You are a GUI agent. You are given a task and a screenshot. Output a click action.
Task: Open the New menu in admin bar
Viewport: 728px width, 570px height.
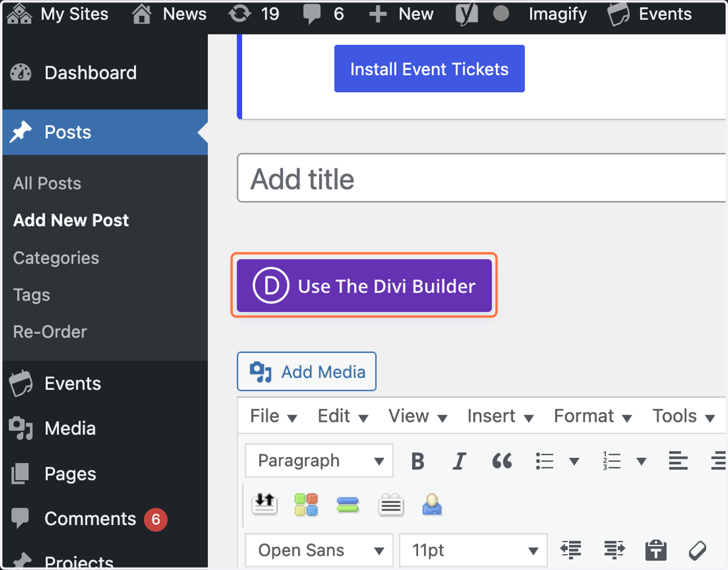point(401,13)
